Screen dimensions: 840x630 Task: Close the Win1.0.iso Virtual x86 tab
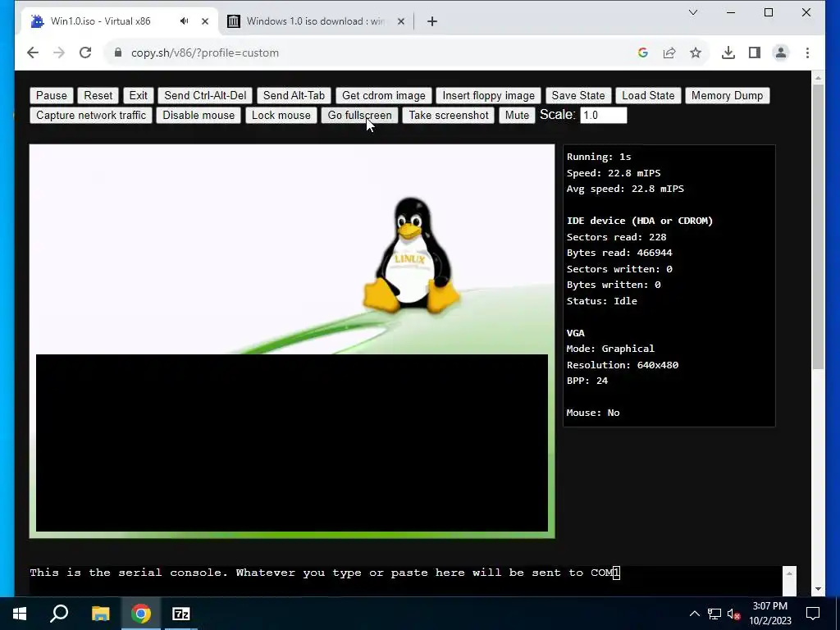point(204,21)
